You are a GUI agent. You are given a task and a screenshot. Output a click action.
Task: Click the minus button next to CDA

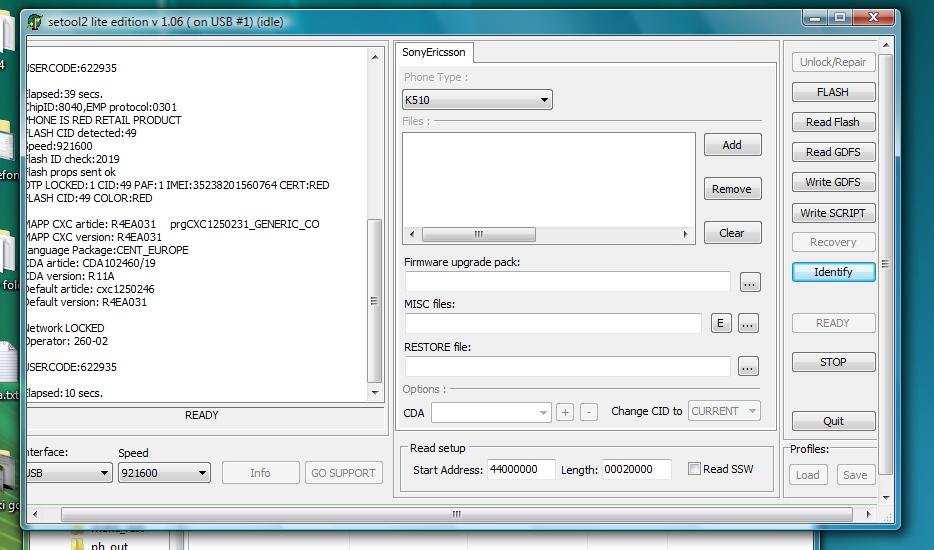coord(589,412)
